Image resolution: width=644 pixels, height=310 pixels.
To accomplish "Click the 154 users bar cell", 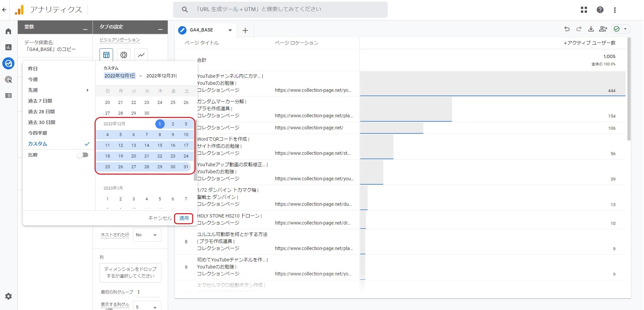I will 493,109.
